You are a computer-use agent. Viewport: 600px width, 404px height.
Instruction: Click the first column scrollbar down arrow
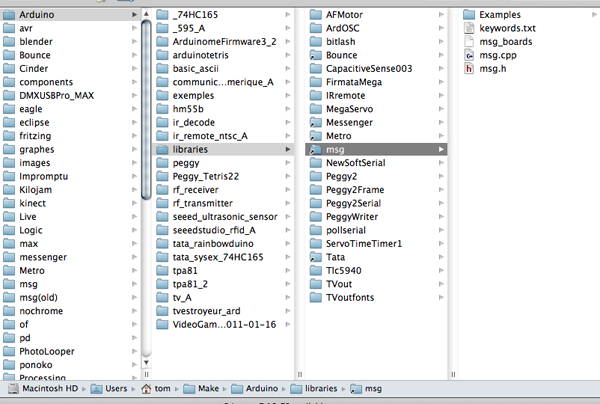(146, 362)
